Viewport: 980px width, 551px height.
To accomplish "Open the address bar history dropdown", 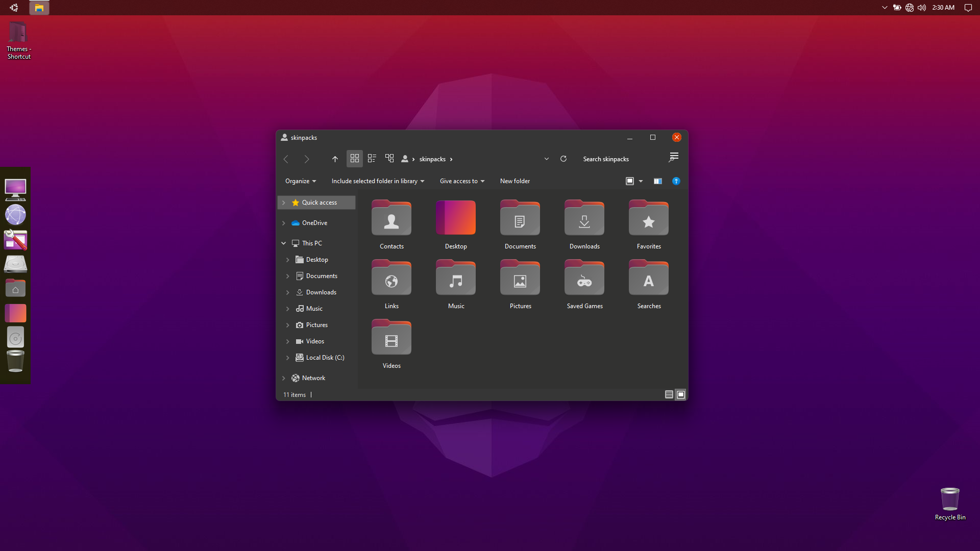I will click(547, 159).
